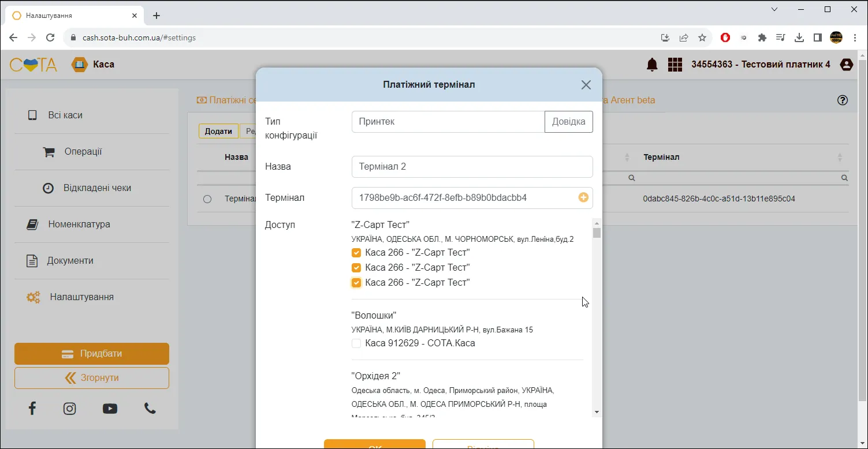Open the YouTube link icon
The image size is (868, 449).
click(x=110, y=409)
